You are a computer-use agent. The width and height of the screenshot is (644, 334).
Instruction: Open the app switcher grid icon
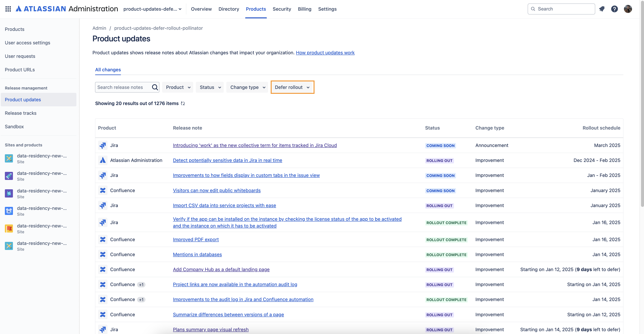pos(8,9)
